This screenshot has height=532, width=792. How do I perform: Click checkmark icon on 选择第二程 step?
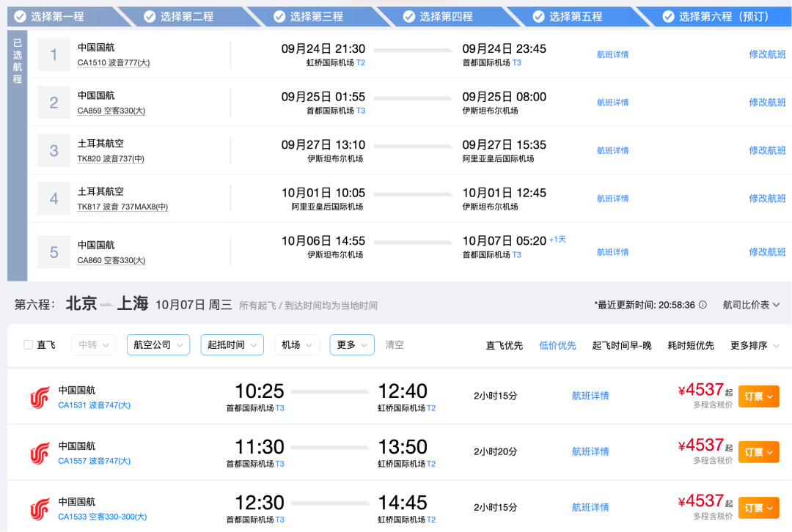(150, 17)
